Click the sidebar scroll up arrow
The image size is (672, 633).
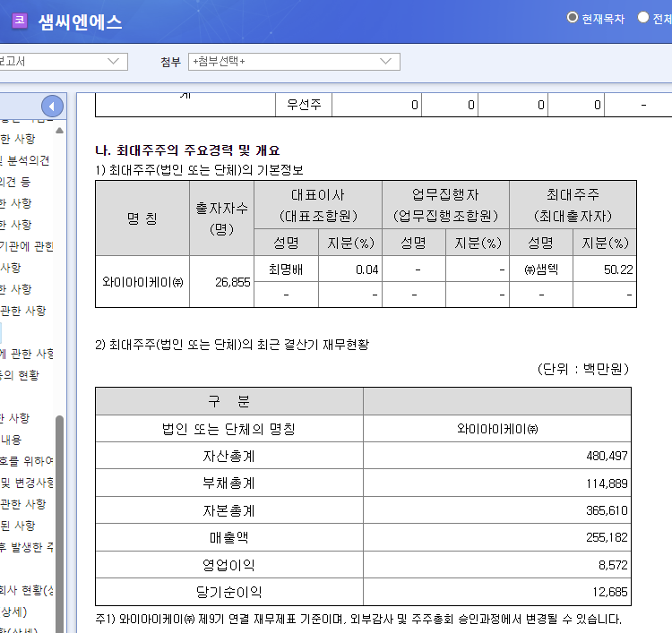click(x=59, y=130)
